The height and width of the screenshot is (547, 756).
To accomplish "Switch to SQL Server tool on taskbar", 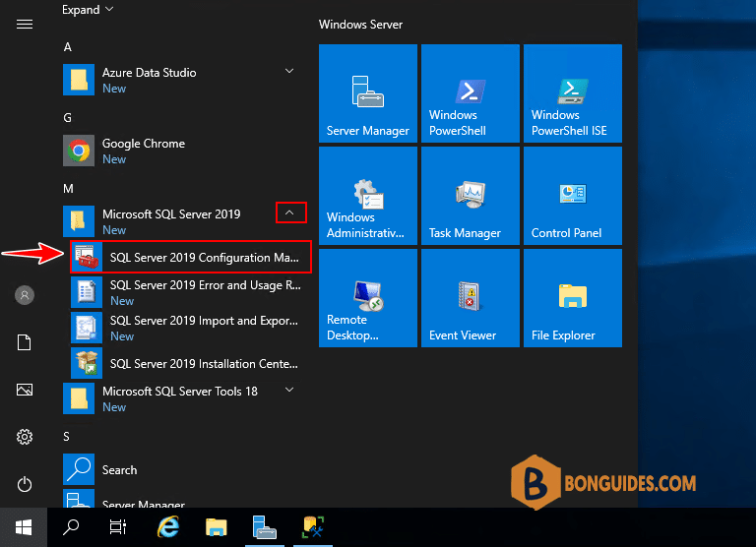I will click(312, 527).
